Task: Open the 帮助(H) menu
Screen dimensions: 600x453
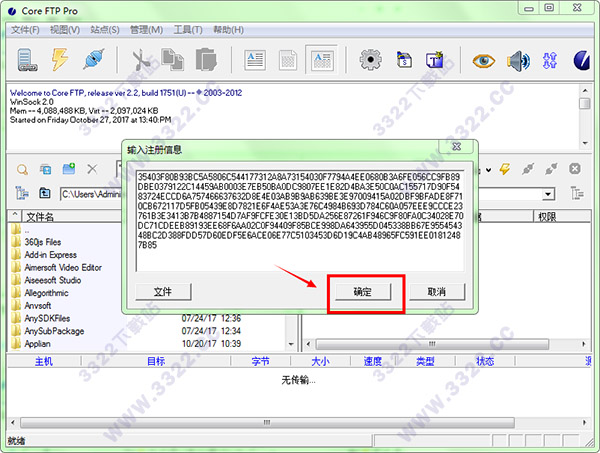Action: pos(228,30)
